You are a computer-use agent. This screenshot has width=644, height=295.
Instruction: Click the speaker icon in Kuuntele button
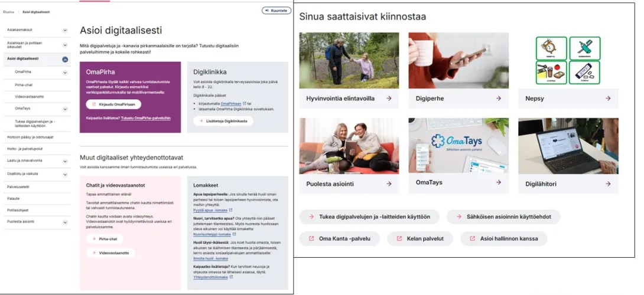click(x=268, y=11)
